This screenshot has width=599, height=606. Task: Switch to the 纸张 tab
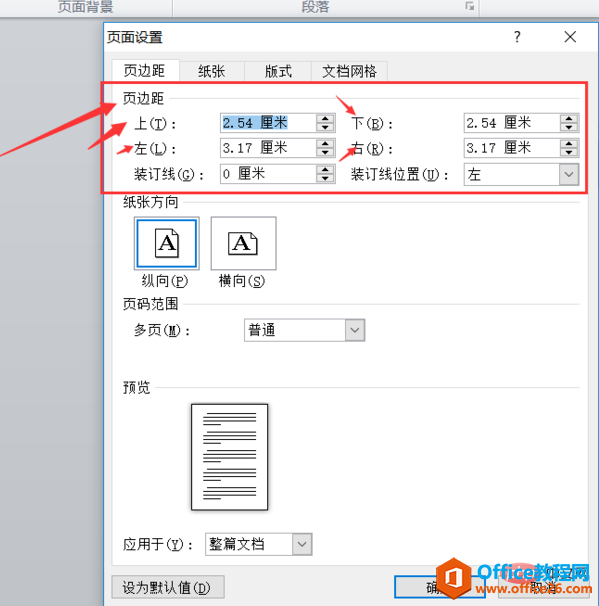pos(211,71)
